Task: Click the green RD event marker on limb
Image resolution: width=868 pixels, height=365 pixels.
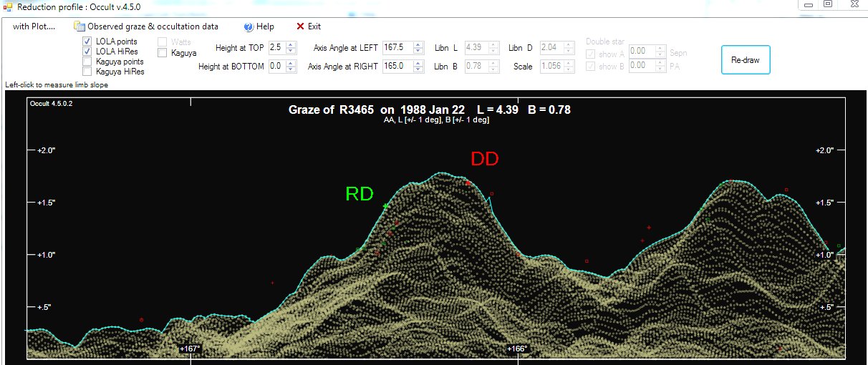Action: 386,206
